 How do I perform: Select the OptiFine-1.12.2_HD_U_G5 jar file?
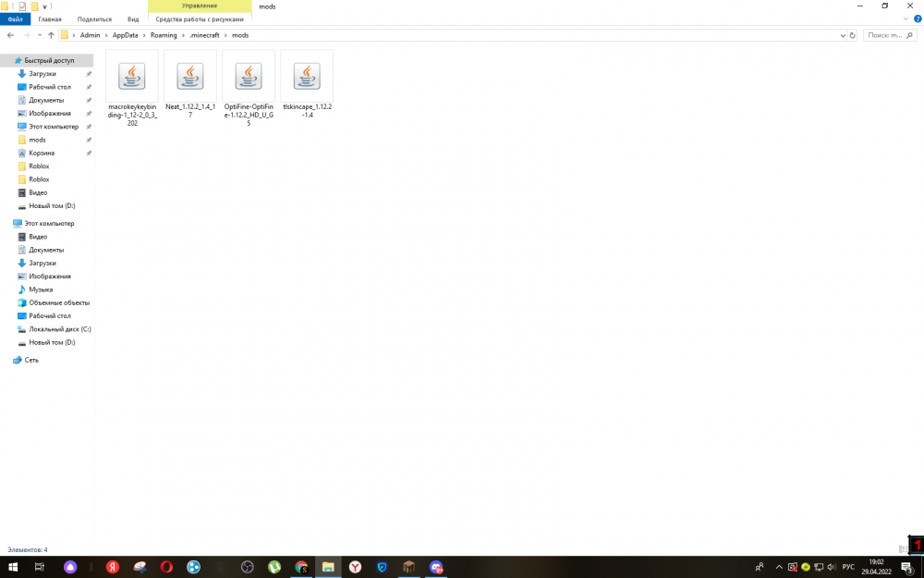[249, 89]
